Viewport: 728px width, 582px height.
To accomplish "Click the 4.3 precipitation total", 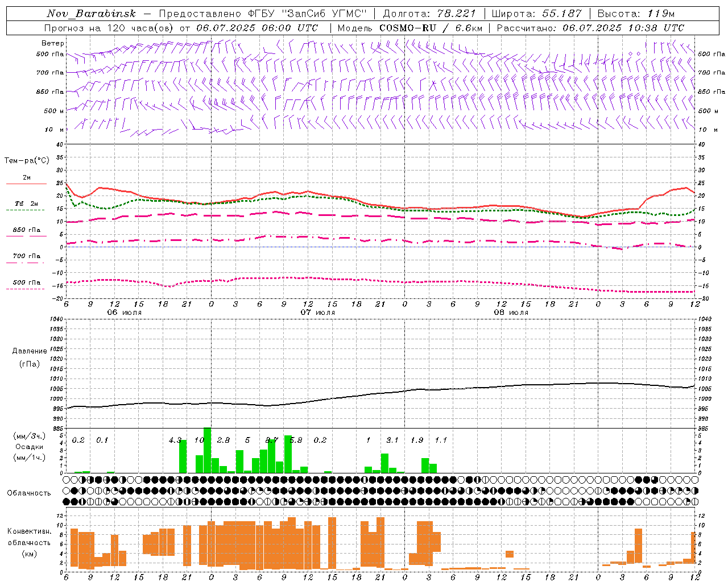I will pos(175,440).
